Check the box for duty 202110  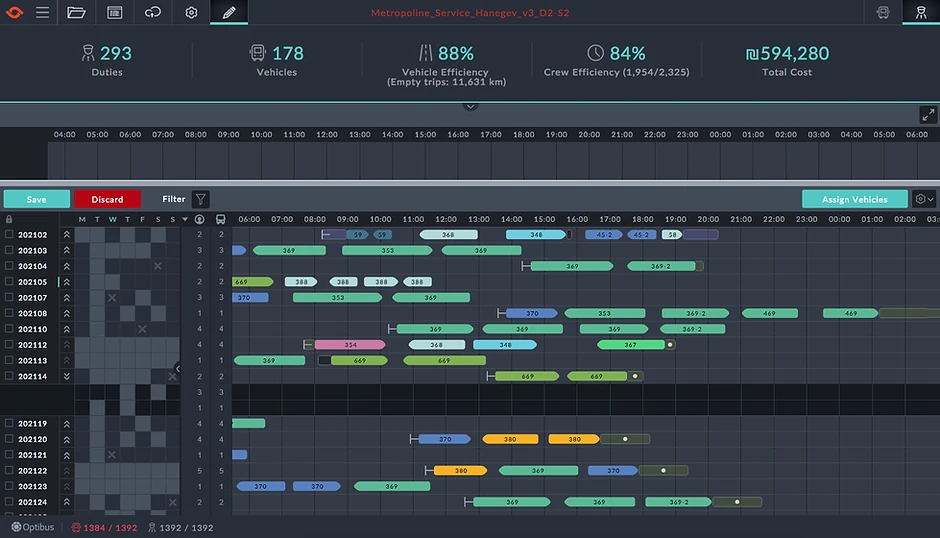(9, 329)
